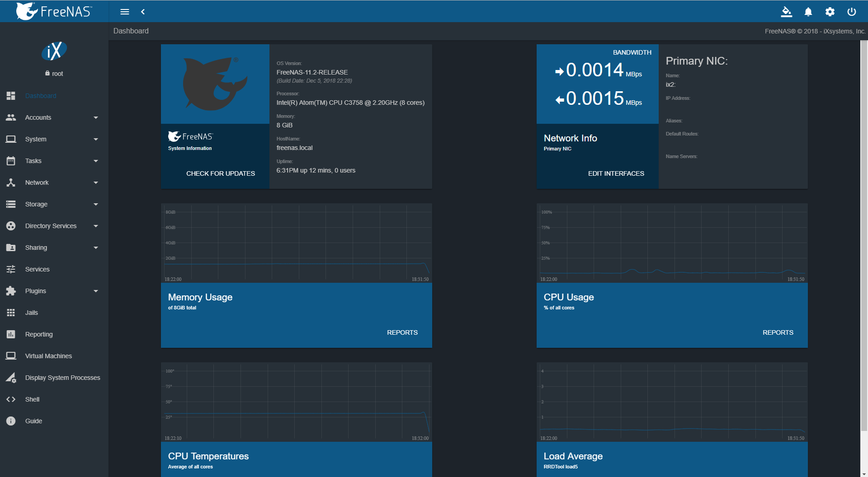Launch the Shell menu item

[54, 399]
